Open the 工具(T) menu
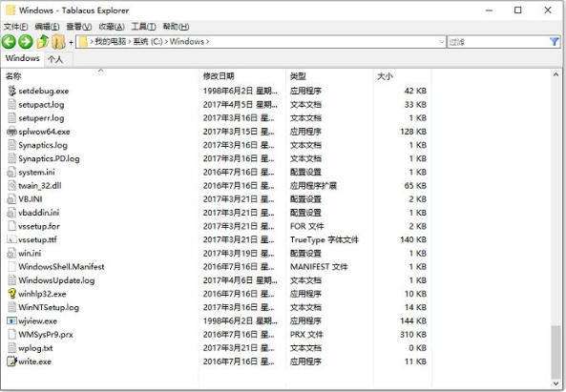The height and width of the screenshot is (392, 566). (143, 27)
